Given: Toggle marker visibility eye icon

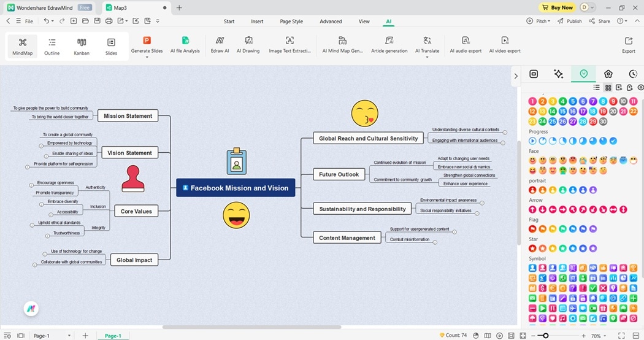Looking at the screenshot, I should (640, 88).
